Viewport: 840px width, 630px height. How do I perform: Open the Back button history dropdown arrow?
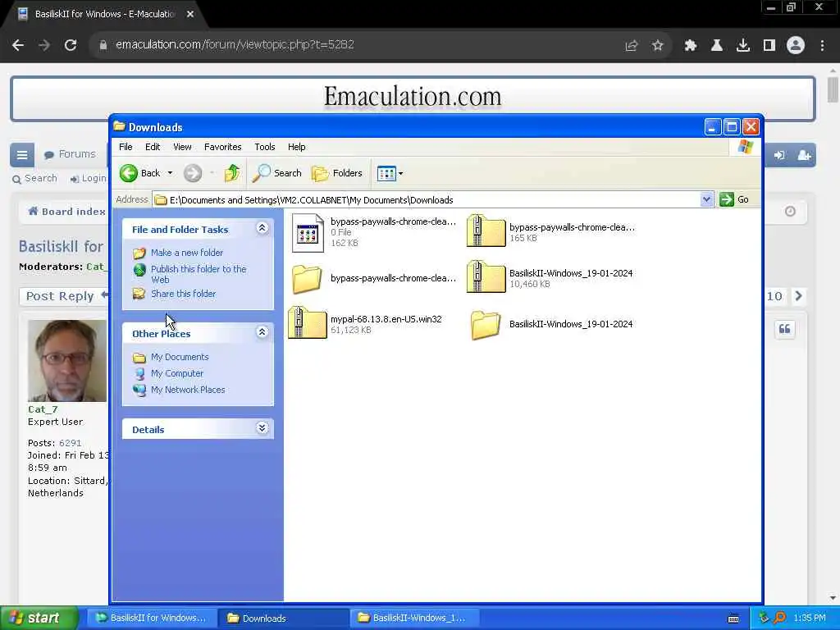[170, 173]
